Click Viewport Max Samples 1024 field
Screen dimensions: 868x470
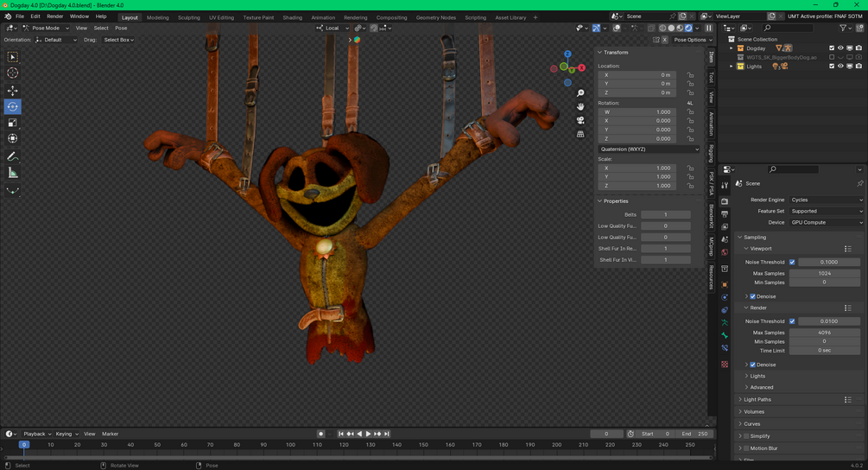pos(824,274)
